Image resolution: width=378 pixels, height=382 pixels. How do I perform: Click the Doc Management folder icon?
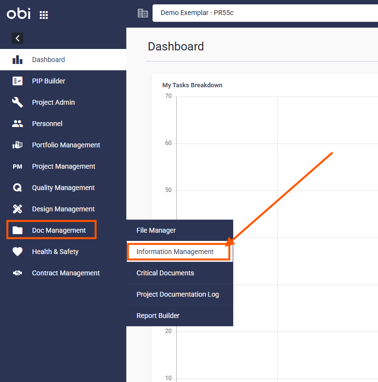click(x=17, y=230)
